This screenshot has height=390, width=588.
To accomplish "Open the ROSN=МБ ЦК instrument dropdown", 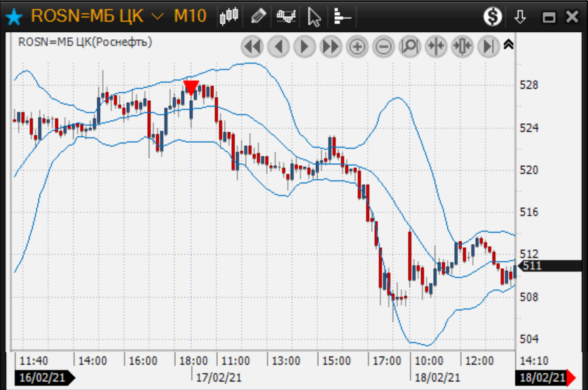I will (x=97, y=16).
